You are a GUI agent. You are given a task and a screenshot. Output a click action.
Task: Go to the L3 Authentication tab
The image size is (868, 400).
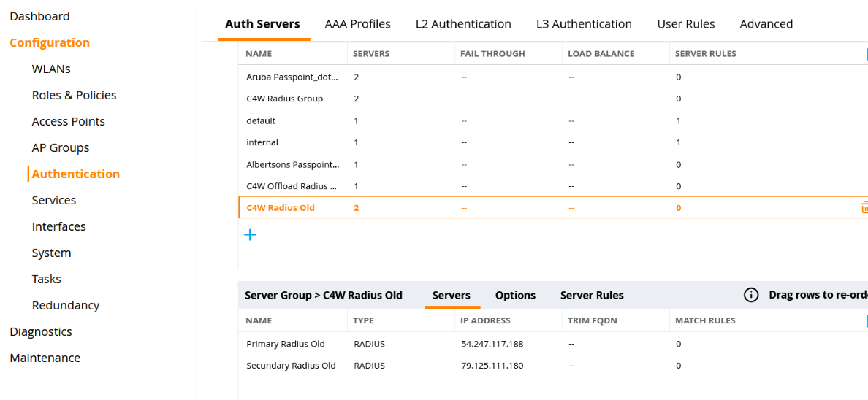click(x=584, y=24)
